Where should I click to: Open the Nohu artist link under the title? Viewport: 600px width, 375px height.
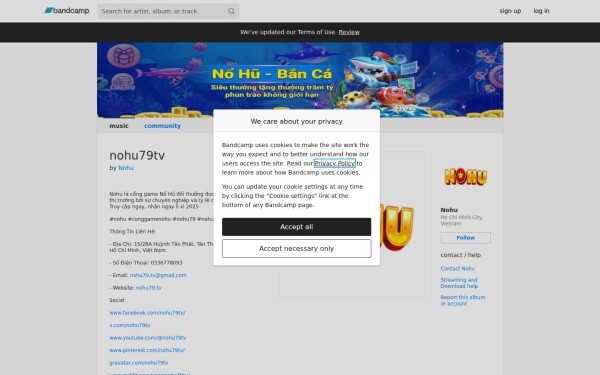click(126, 168)
